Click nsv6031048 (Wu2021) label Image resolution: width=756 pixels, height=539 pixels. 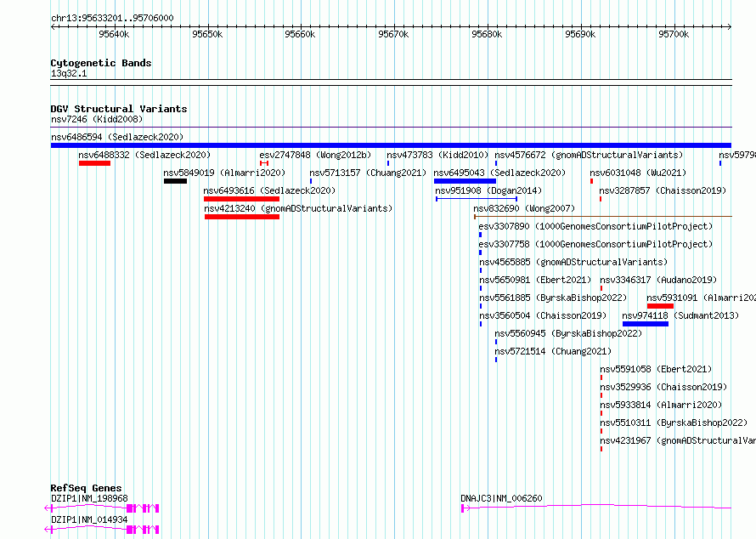pyautogui.click(x=638, y=173)
